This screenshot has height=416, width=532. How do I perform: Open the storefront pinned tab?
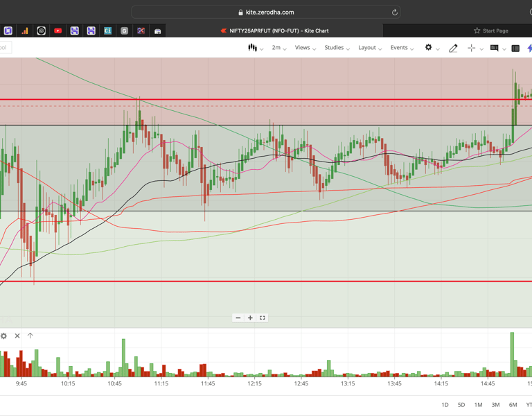coord(157,31)
